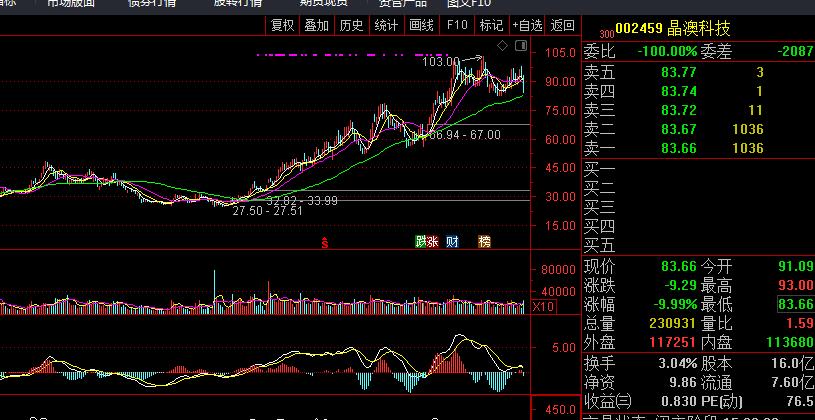Click the red S marker on the chart
The width and height of the screenshot is (815, 420).
click(325, 242)
